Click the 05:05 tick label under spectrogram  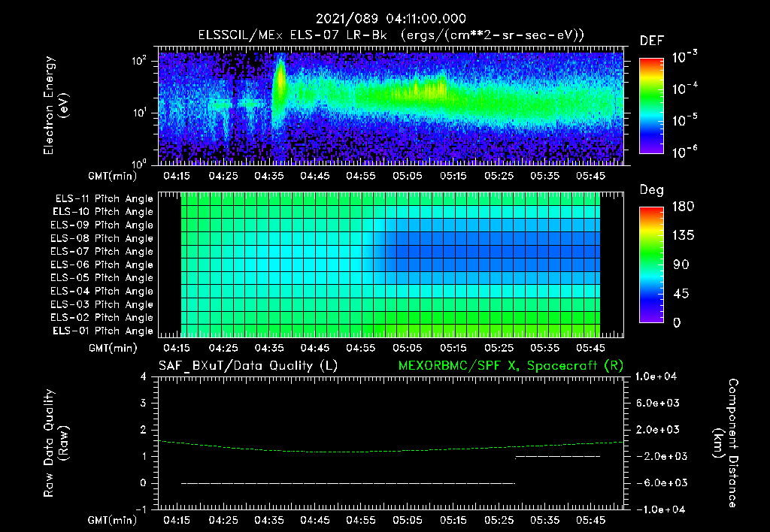click(407, 176)
